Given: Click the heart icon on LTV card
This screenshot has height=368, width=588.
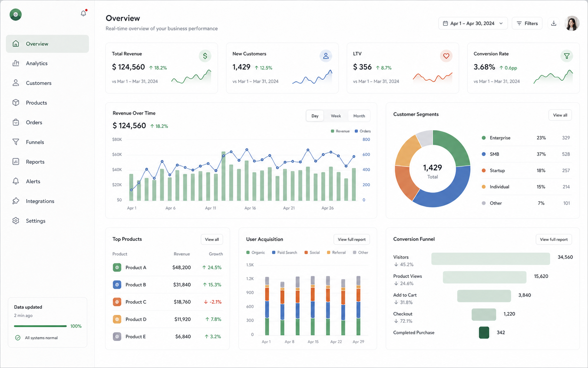Looking at the screenshot, I should coord(446,56).
